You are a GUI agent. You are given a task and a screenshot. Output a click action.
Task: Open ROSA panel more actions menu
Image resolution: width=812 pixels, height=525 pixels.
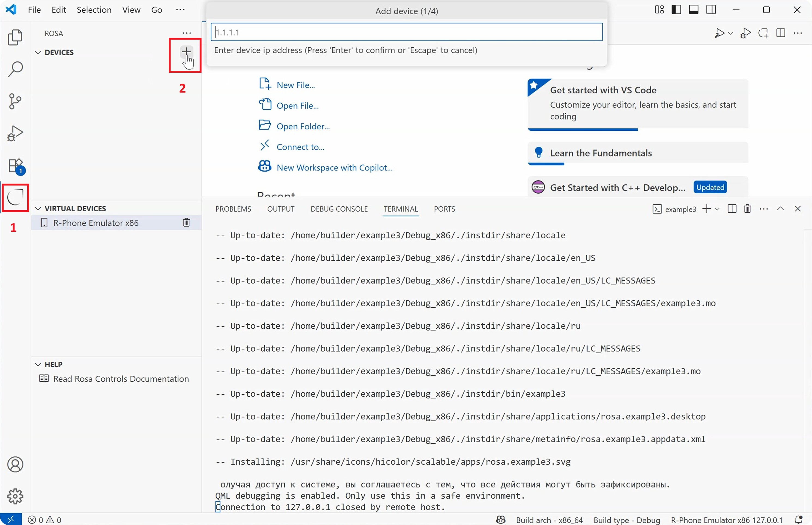pos(187,33)
